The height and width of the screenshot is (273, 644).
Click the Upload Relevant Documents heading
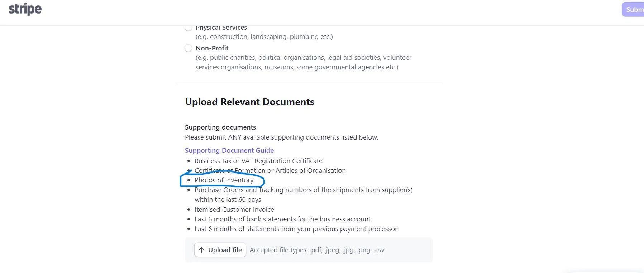[x=249, y=102]
